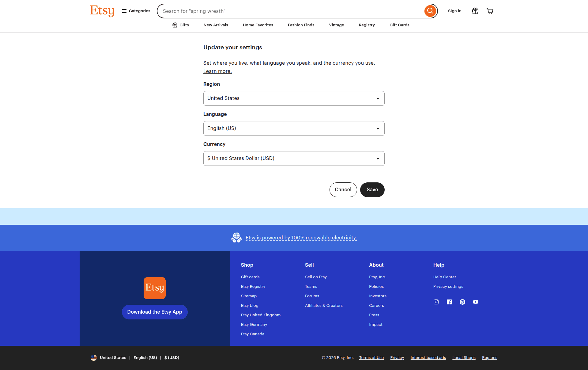Open Etsy Germany link
Viewport: 588px width, 370px height.
point(254,325)
